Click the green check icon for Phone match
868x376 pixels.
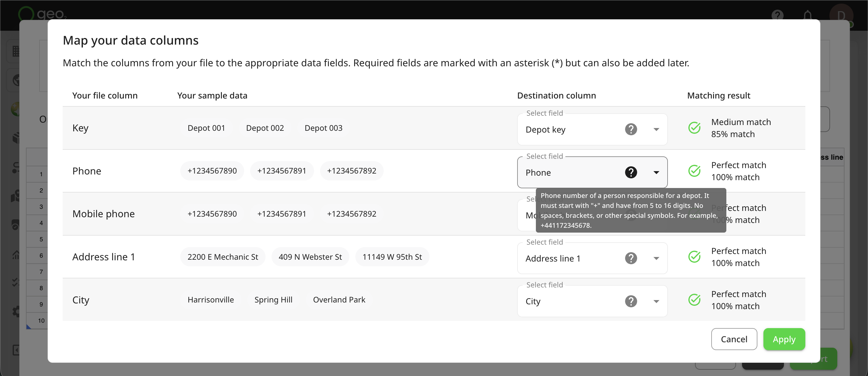[x=694, y=171]
